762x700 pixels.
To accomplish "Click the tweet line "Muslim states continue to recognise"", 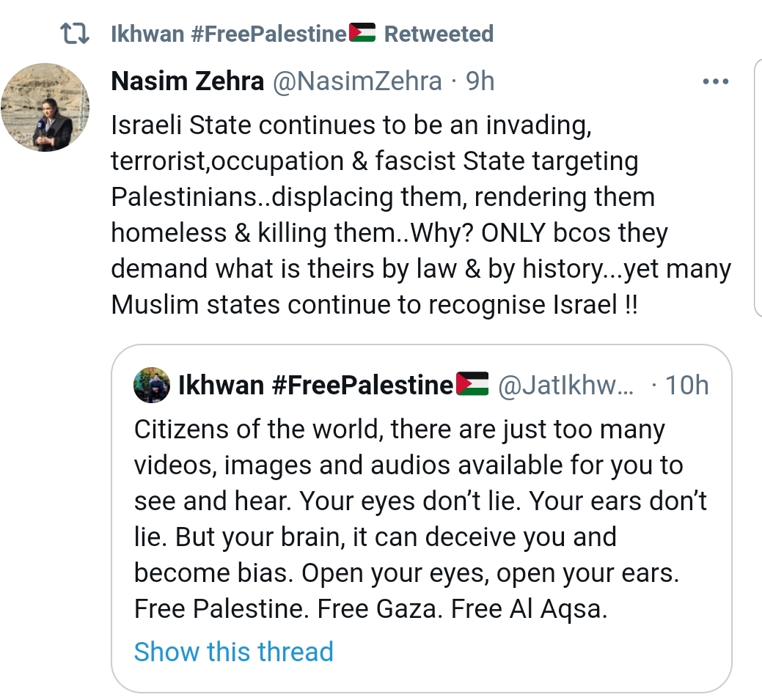I will [x=374, y=305].
